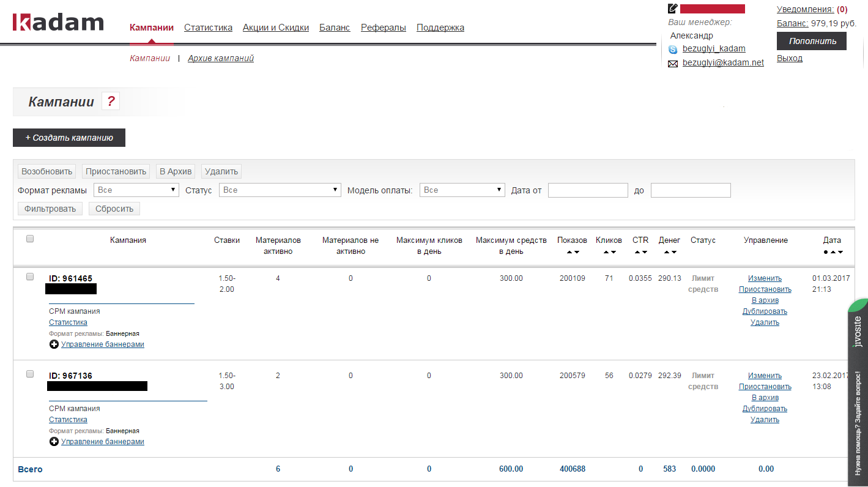Open the Архив кампаний sub-tab
This screenshot has width=868, height=487.
tap(221, 58)
